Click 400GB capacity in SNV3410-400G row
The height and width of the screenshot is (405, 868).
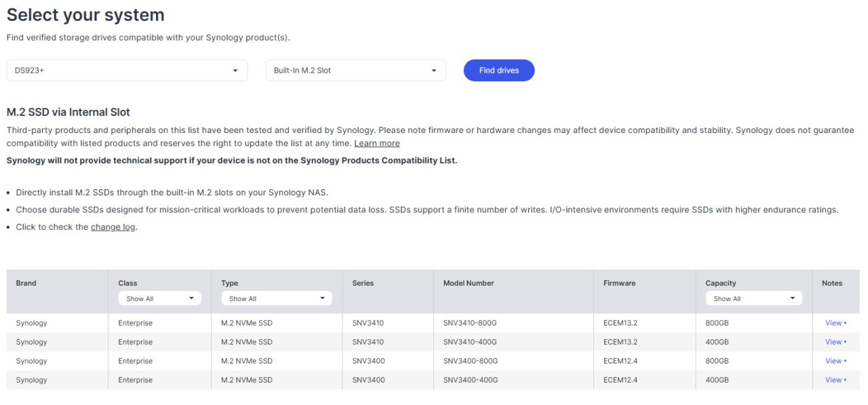click(717, 342)
